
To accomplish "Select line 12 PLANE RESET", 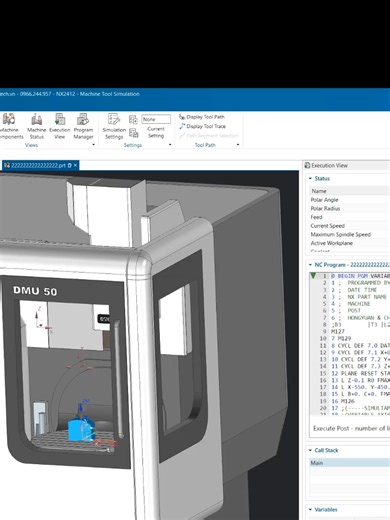I will click(x=360, y=373).
